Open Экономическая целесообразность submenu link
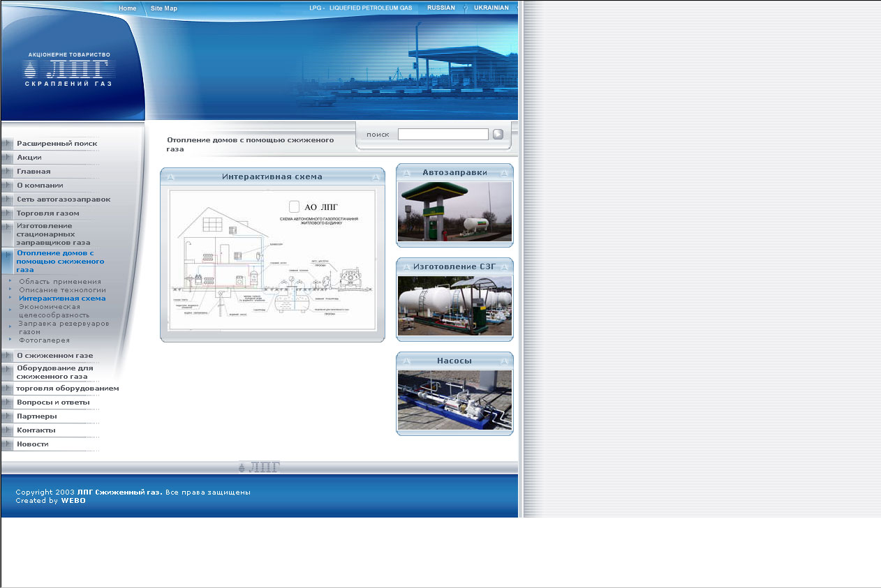Screen dimensions: 881x588 click(x=54, y=311)
